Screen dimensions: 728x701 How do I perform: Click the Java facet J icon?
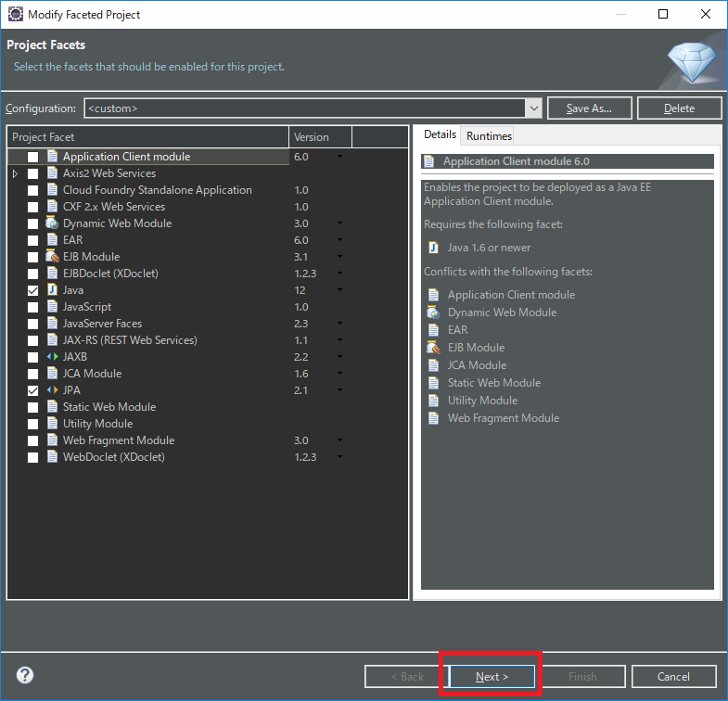click(53, 290)
